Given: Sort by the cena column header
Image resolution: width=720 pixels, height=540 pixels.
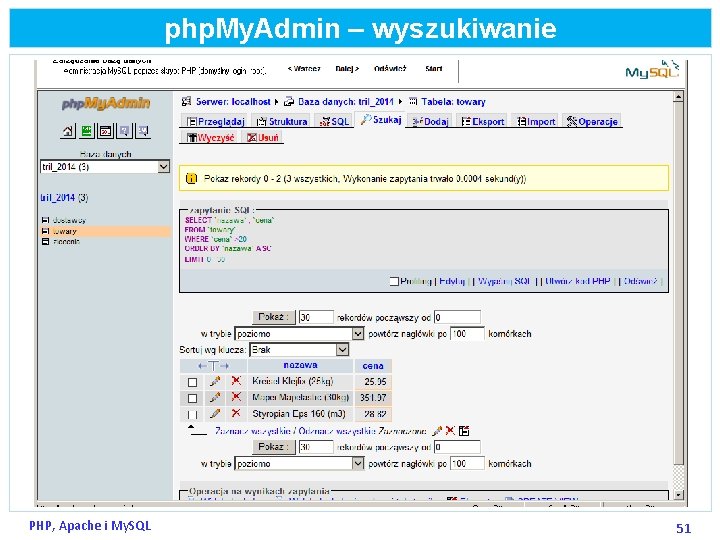Looking at the screenshot, I should (373, 366).
